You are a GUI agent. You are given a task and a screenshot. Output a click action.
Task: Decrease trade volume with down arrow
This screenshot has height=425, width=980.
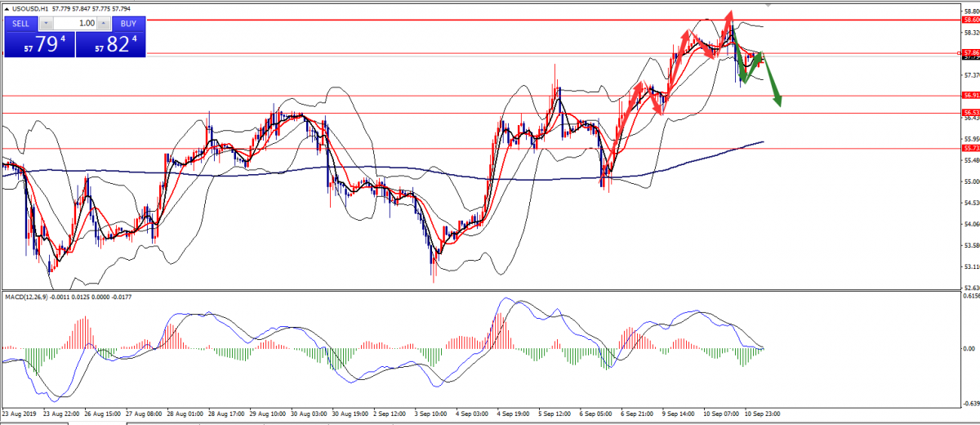tap(46, 24)
